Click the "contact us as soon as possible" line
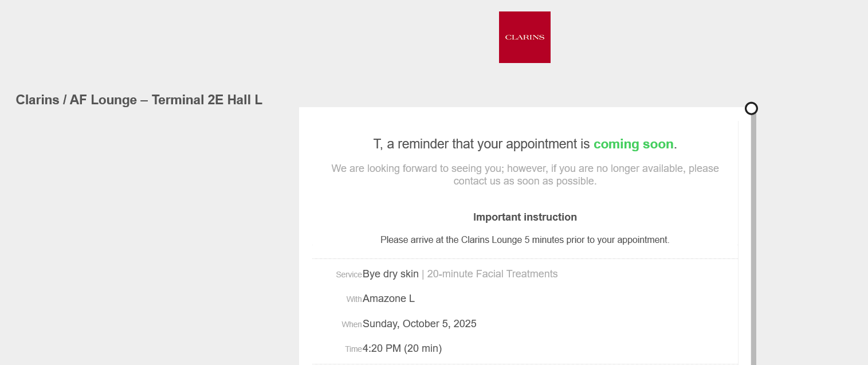The height and width of the screenshot is (365, 868). tap(525, 181)
